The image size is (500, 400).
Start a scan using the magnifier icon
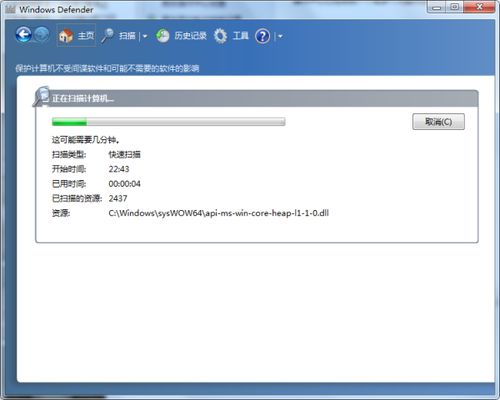click(x=108, y=36)
